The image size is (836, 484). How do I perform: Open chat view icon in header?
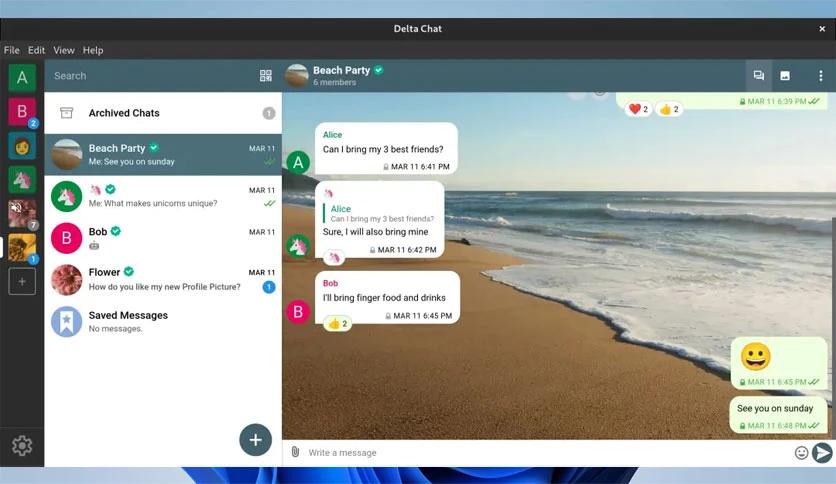click(759, 76)
